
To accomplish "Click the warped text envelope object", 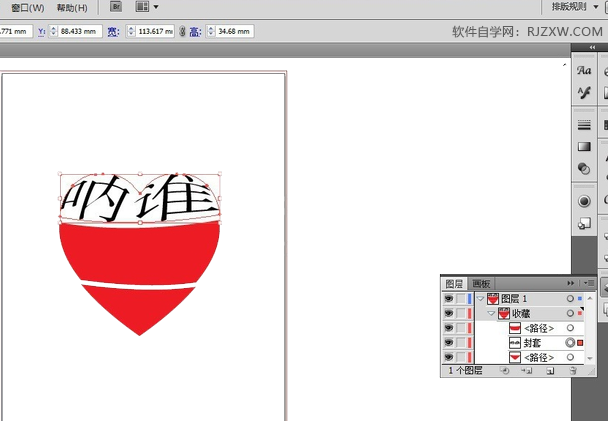I will 140,198.
